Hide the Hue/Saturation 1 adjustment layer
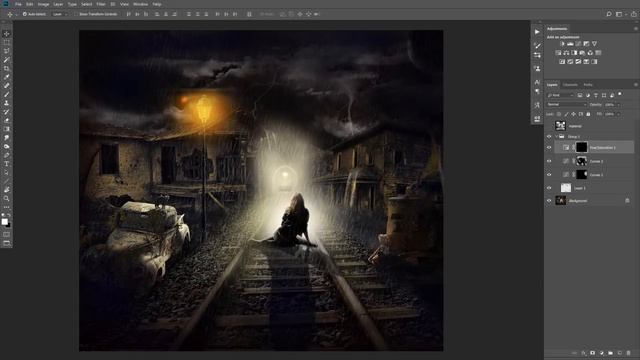 click(x=549, y=148)
